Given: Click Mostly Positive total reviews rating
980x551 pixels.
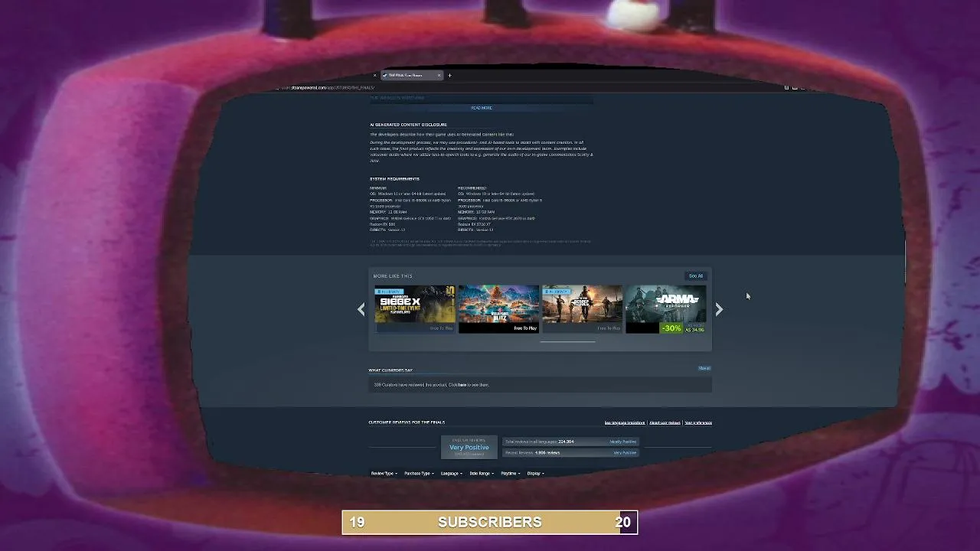Looking at the screenshot, I should (622, 442).
